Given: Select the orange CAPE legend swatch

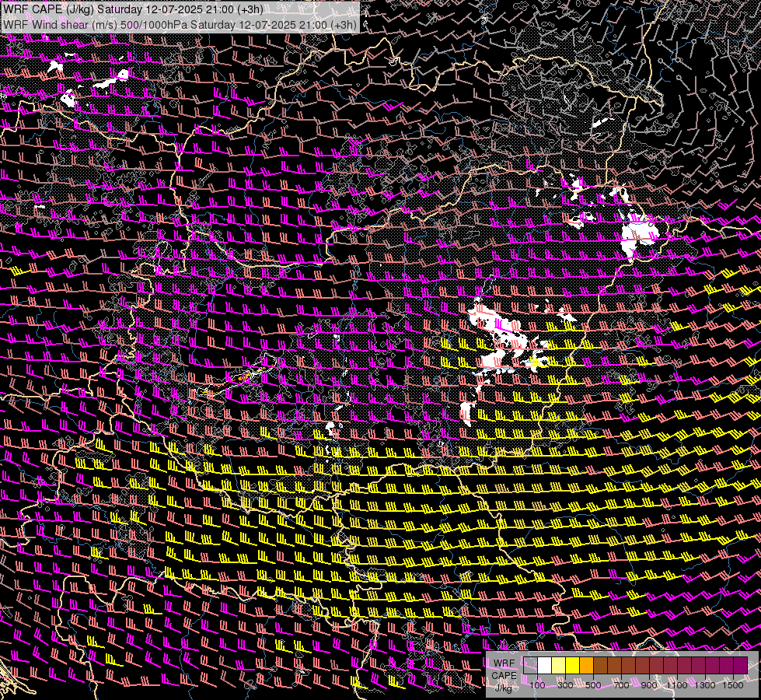Looking at the screenshot, I should [586, 665].
